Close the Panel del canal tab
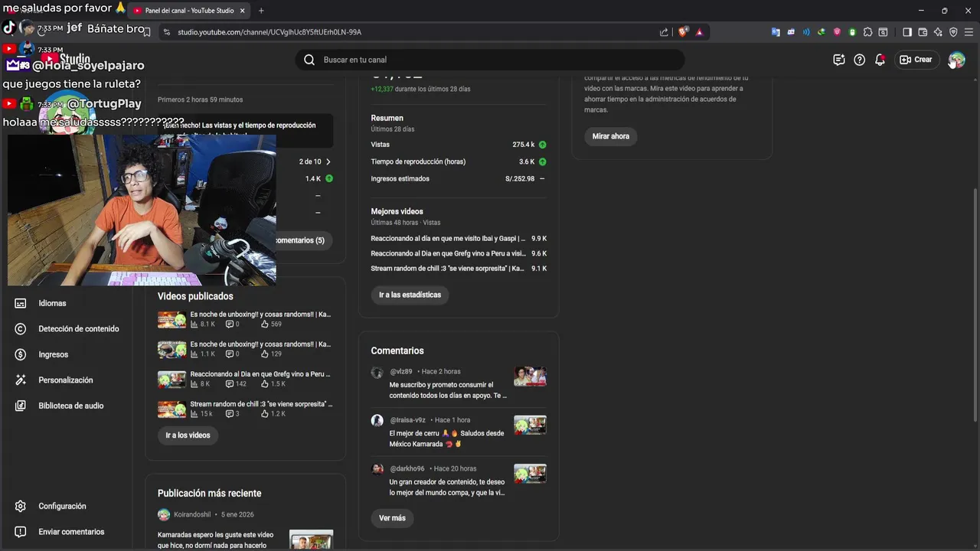980x551 pixels. (x=243, y=11)
